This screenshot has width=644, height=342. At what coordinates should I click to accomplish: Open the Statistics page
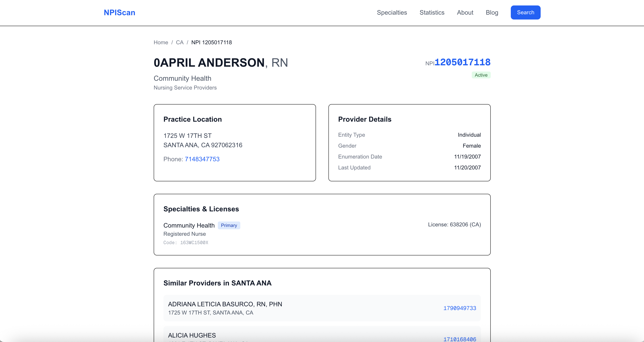[x=432, y=12]
